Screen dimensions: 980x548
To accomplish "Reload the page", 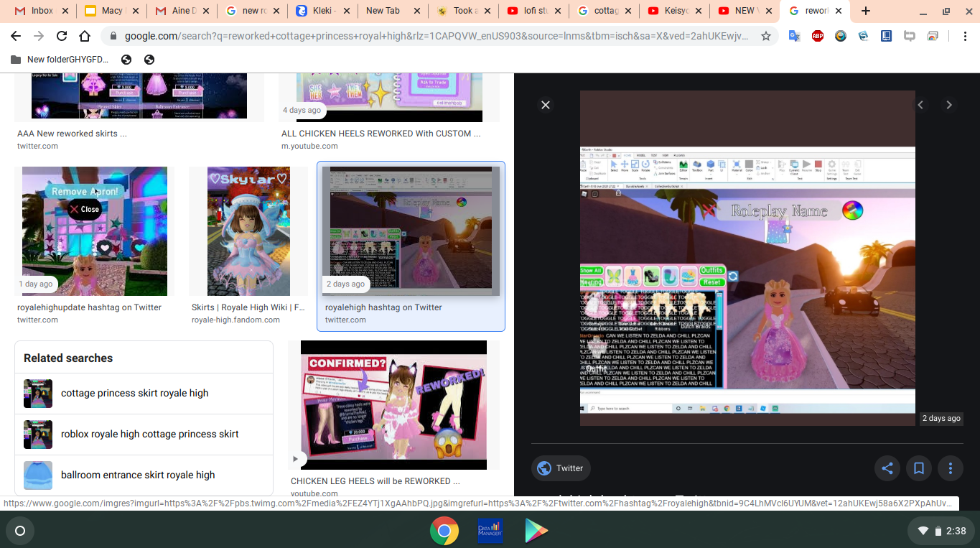I will pyautogui.click(x=62, y=36).
